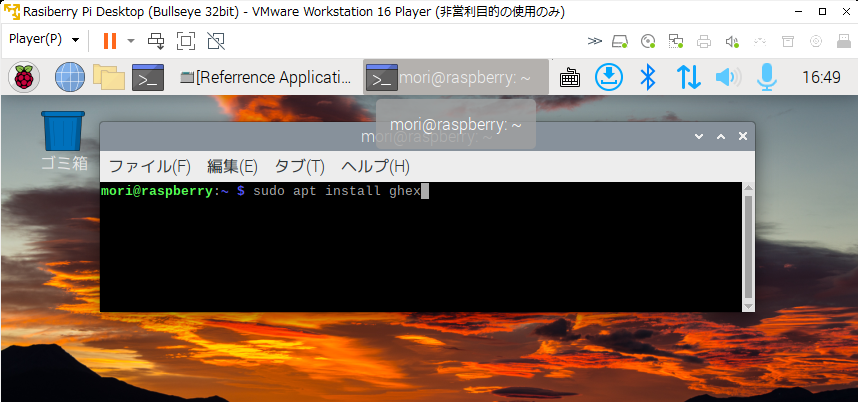The height and width of the screenshot is (402, 858).
Task: Click the 16:49 panel clock
Action: [821, 78]
